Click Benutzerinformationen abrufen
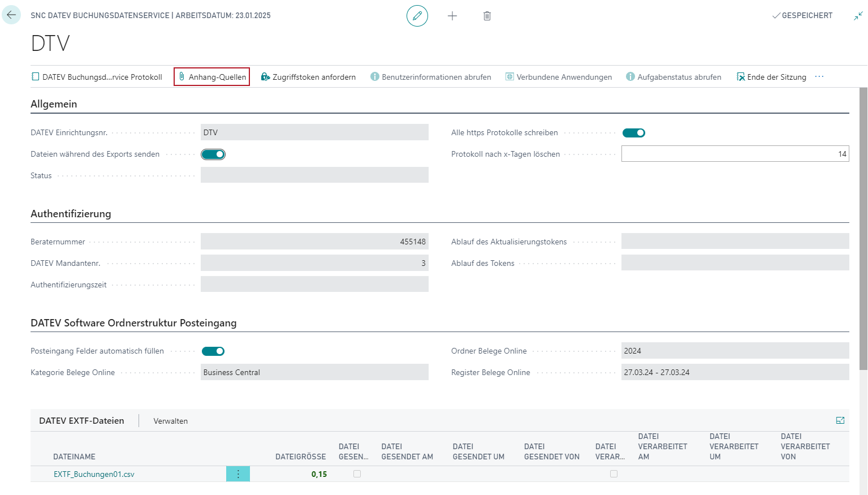Image resolution: width=868 pixels, height=495 pixels. [430, 77]
